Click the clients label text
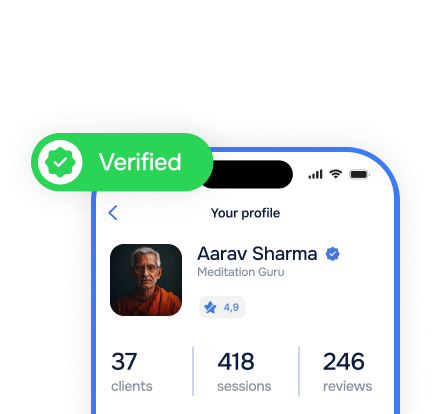The image size is (440, 414). click(132, 386)
